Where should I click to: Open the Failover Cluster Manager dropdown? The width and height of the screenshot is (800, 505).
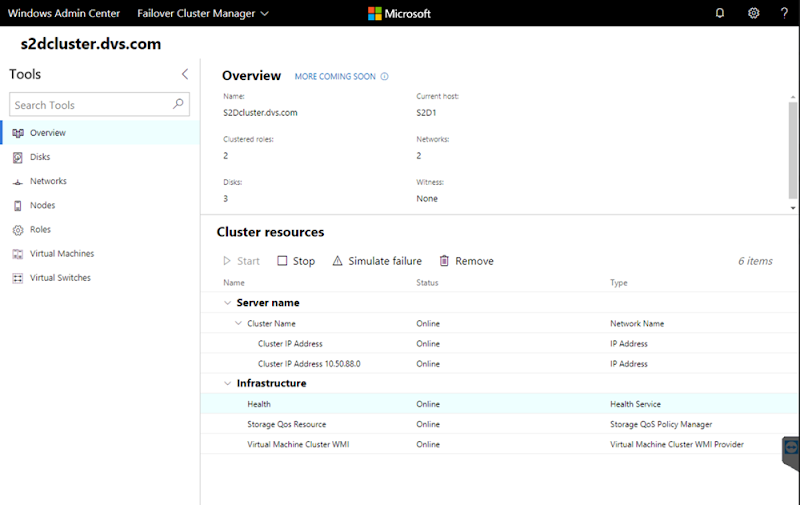click(x=203, y=14)
